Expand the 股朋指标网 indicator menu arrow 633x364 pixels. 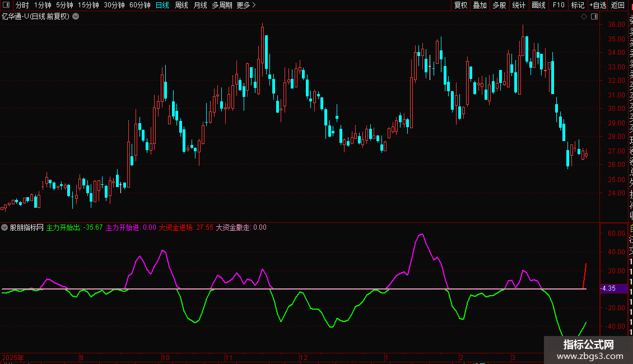coord(4,227)
